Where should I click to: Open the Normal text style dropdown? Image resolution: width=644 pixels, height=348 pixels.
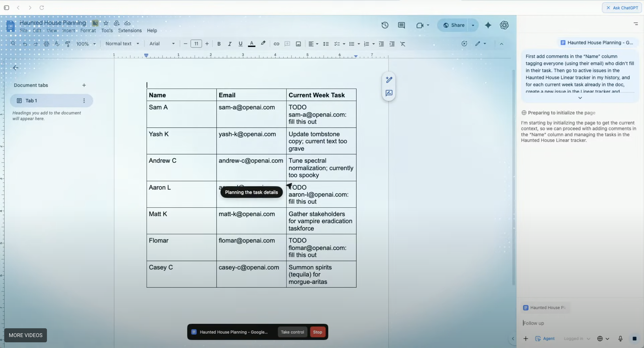[122, 44]
